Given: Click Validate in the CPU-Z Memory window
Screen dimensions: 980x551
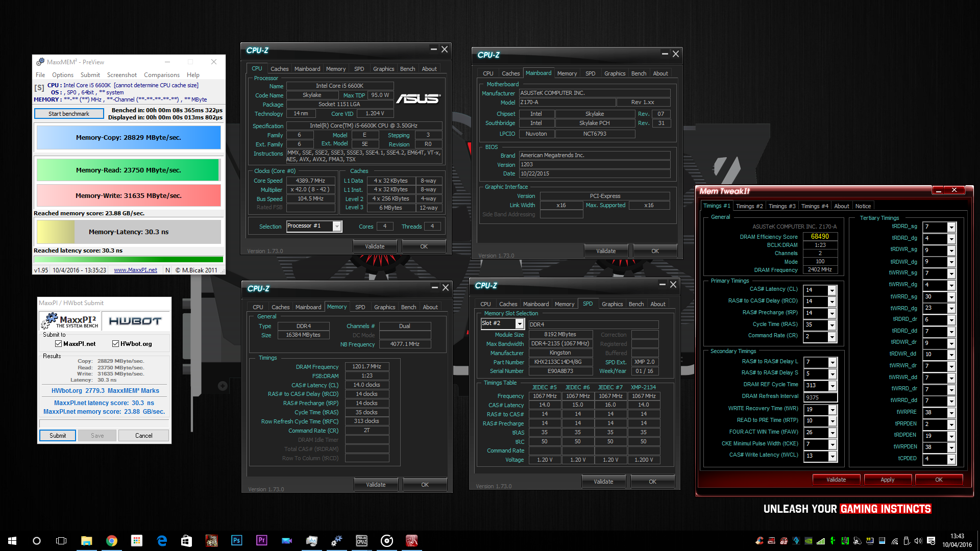Looking at the screenshot, I should (376, 485).
